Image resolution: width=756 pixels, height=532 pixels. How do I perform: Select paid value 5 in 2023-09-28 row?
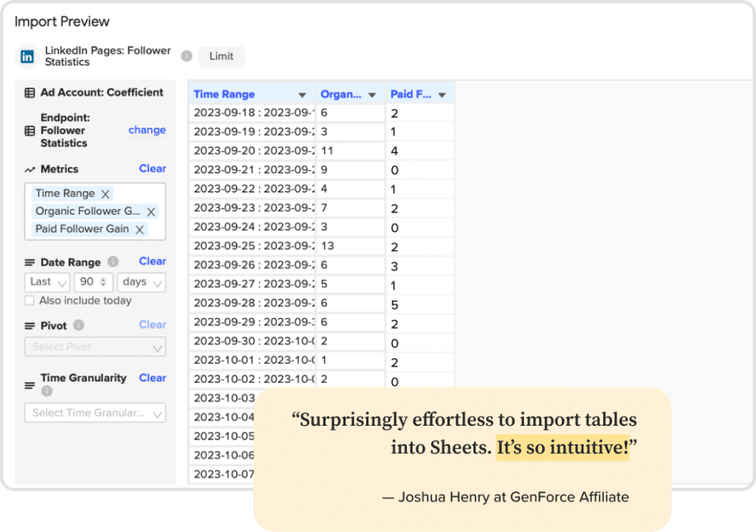pyautogui.click(x=420, y=305)
